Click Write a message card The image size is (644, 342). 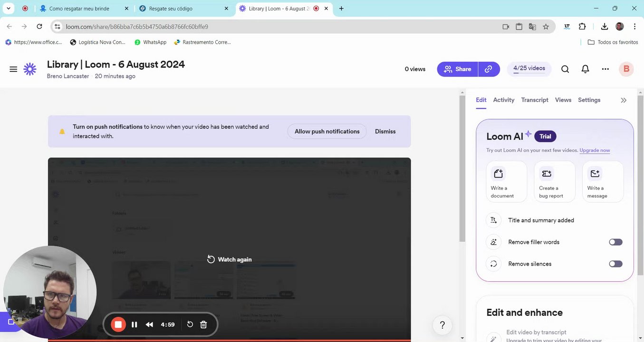603,182
